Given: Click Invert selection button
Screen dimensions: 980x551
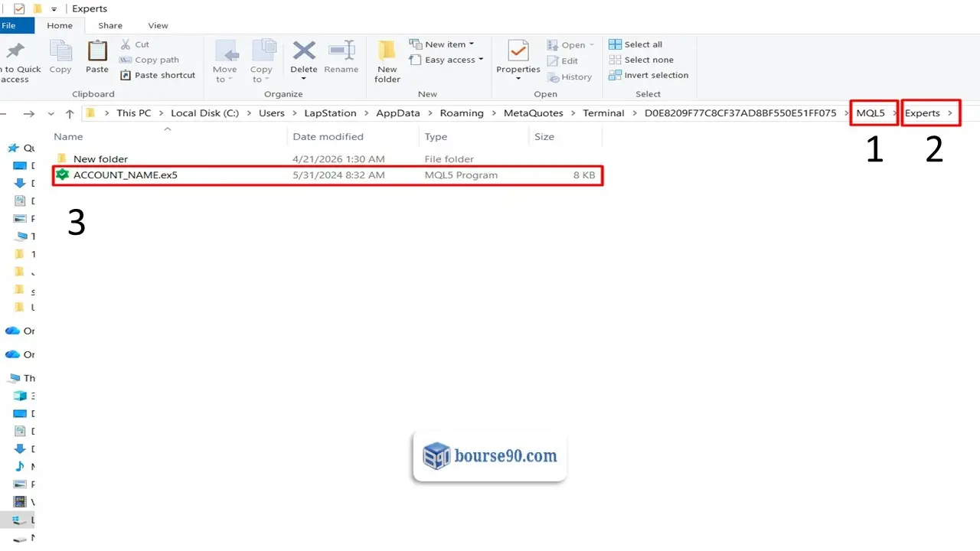Looking at the screenshot, I should 648,75.
